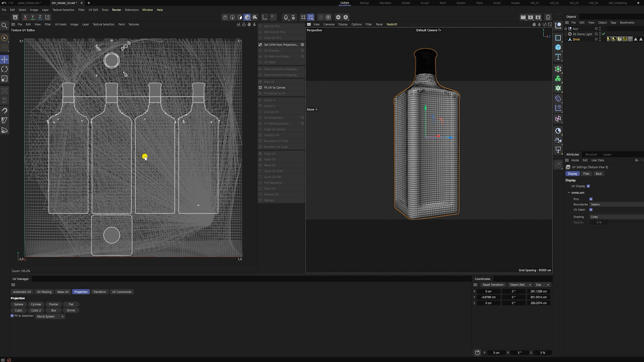Select the Scale tool in left toolbar
The image size is (644, 362).
(5, 79)
